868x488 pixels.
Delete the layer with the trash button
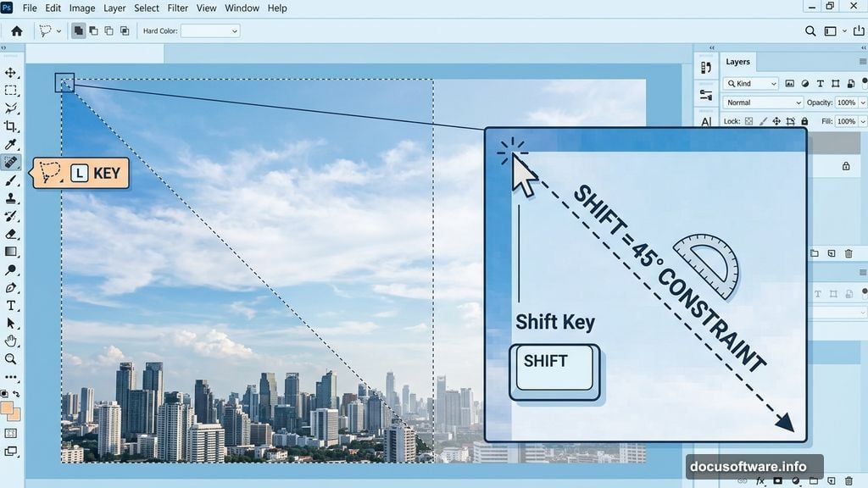click(849, 253)
